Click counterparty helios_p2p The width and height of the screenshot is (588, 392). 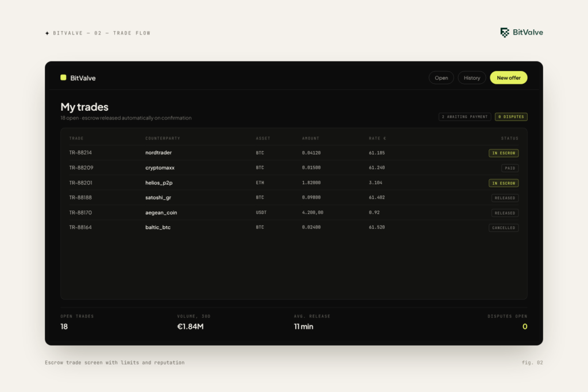pos(158,183)
